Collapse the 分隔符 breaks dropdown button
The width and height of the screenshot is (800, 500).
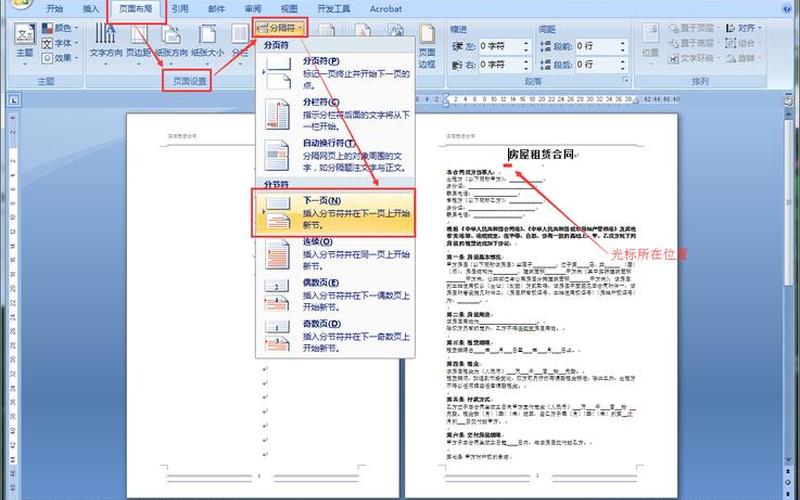280,28
